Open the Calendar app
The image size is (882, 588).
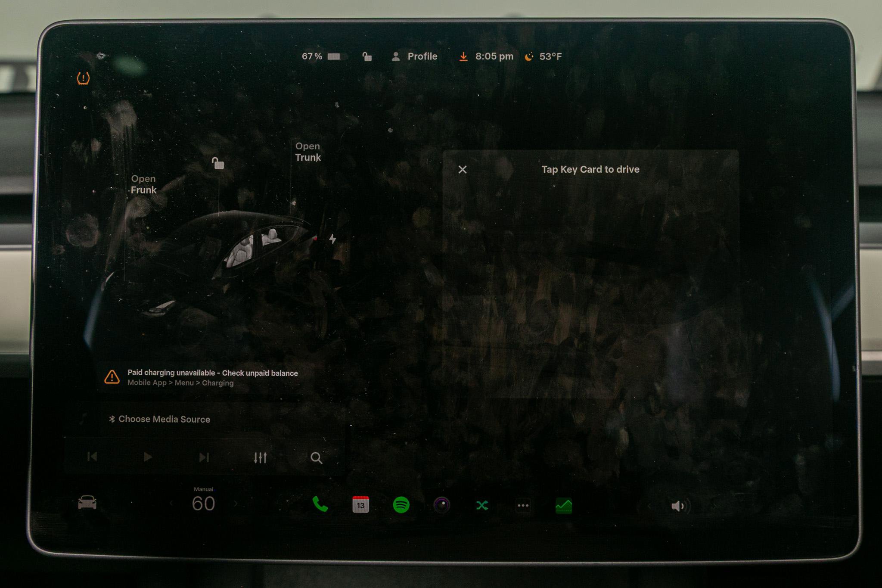360,505
